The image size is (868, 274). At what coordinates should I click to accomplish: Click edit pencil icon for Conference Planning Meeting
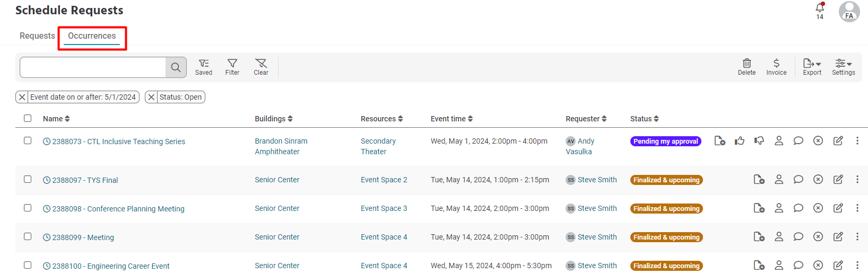[838, 208]
